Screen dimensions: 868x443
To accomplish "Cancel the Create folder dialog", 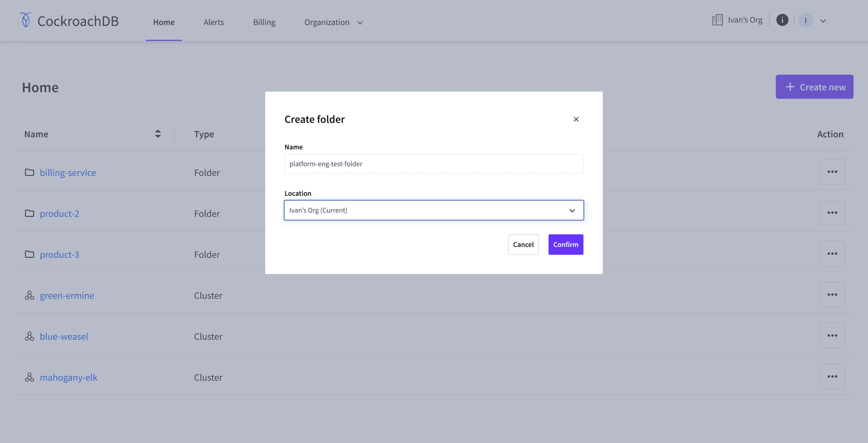I will 523,245.
